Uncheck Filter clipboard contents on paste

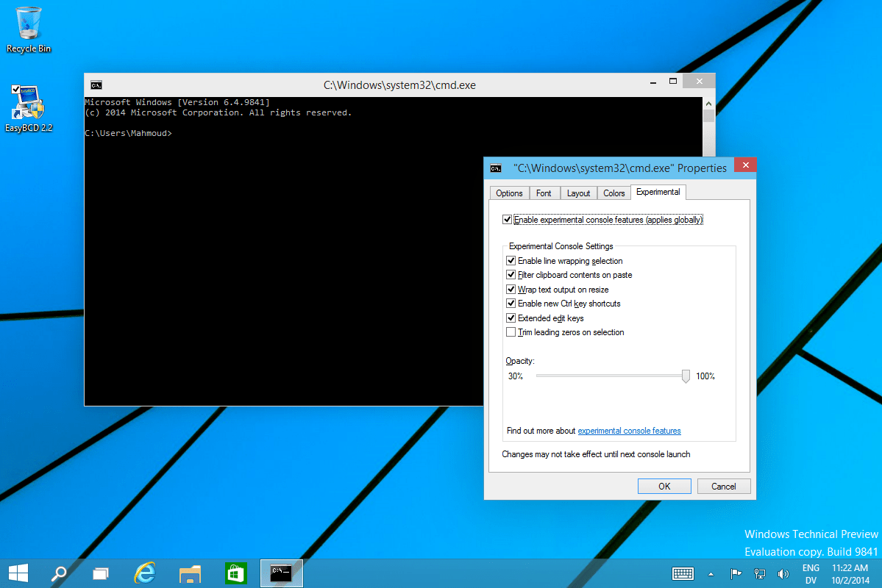coord(511,275)
